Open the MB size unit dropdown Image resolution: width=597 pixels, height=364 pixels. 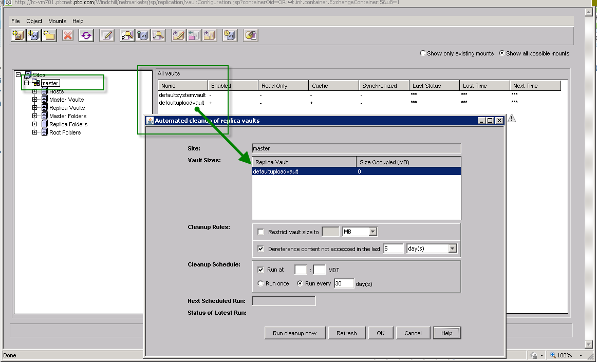tap(372, 232)
